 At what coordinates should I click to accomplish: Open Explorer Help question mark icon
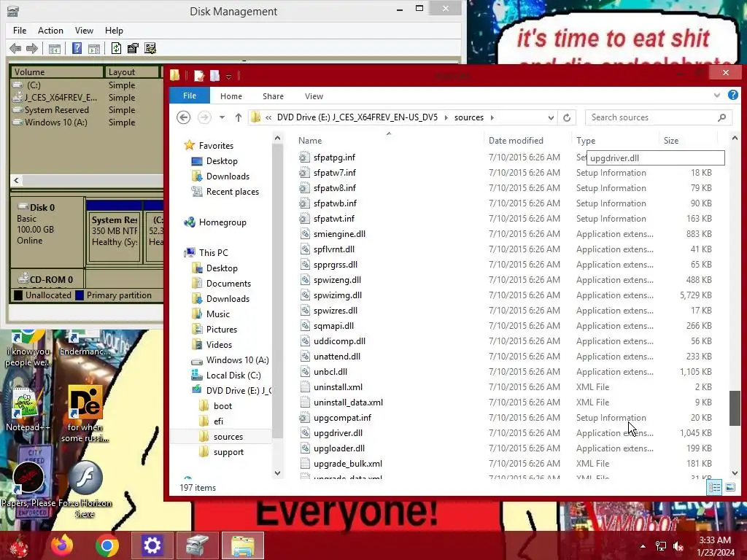(x=732, y=96)
